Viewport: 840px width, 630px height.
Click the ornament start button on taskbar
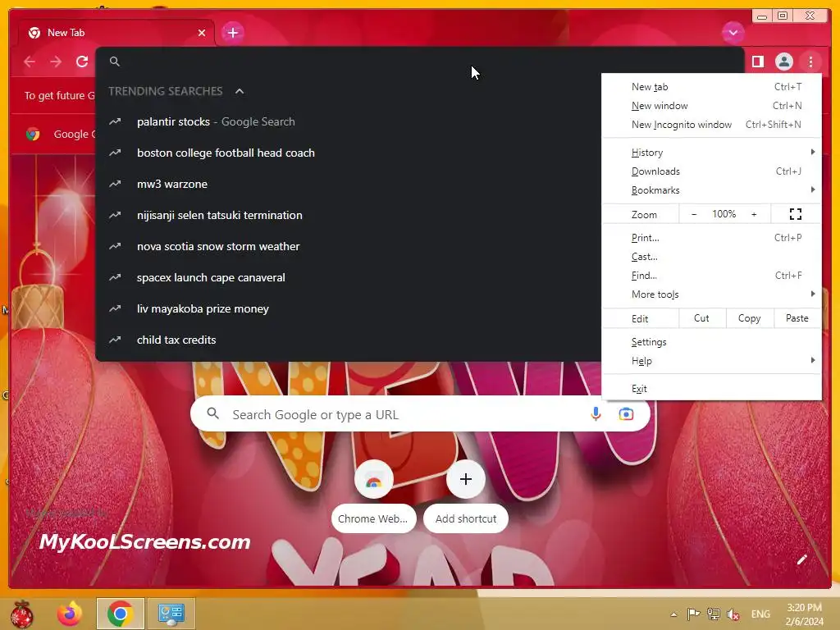[22, 614]
